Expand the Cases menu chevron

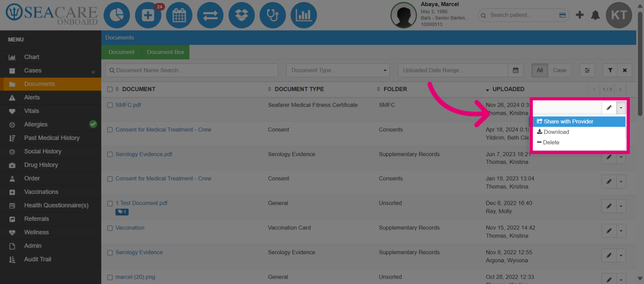[93, 72]
